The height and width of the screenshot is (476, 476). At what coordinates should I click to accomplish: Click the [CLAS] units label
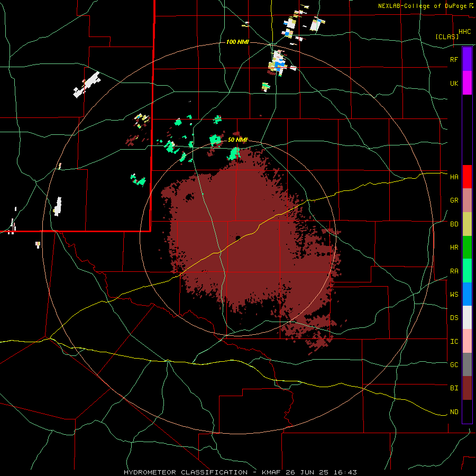[447, 36]
